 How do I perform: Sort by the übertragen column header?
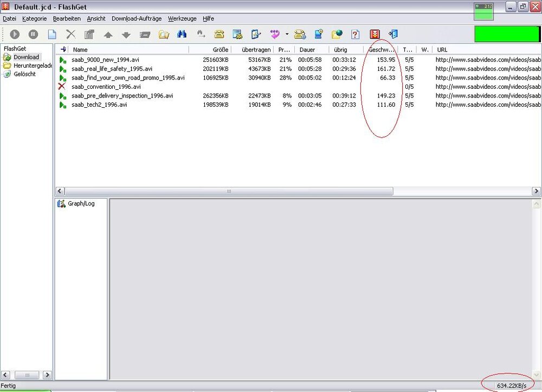253,50
